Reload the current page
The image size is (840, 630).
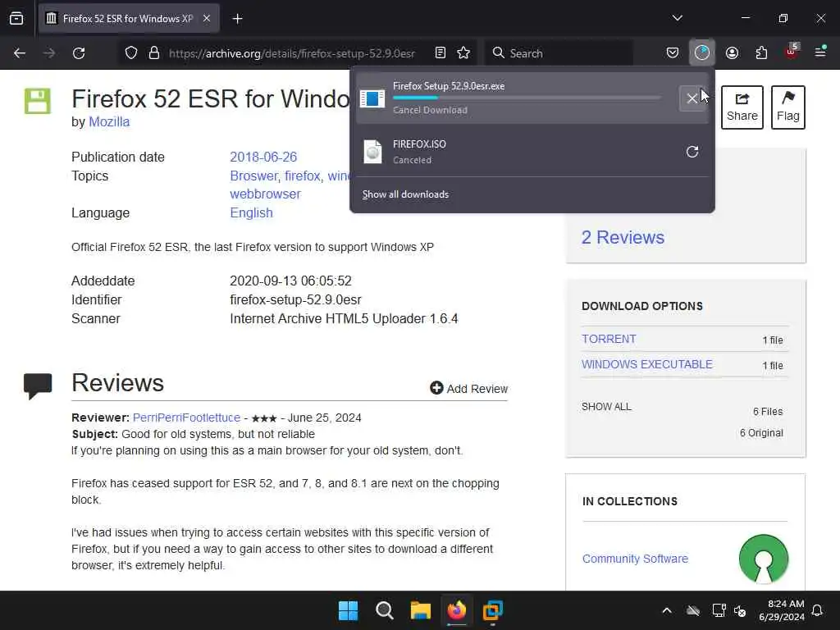point(79,53)
